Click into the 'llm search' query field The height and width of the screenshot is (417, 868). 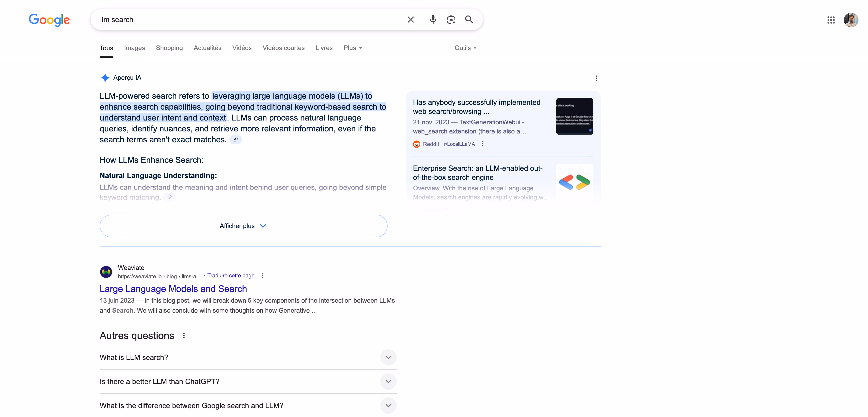(249, 20)
